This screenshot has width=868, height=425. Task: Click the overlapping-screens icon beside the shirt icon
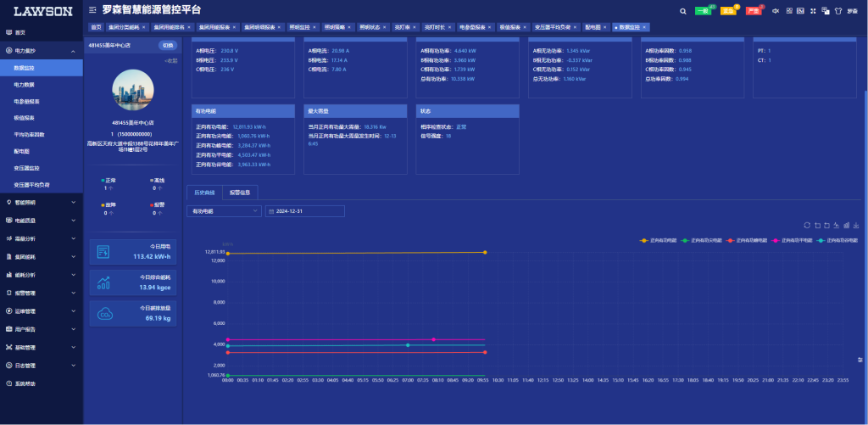tap(826, 10)
